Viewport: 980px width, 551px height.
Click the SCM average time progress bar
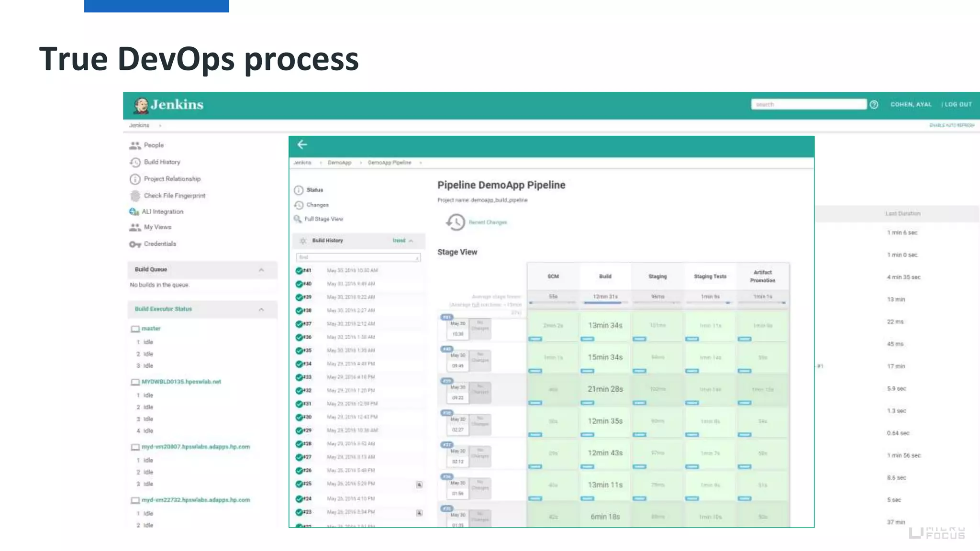click(553, 303)
